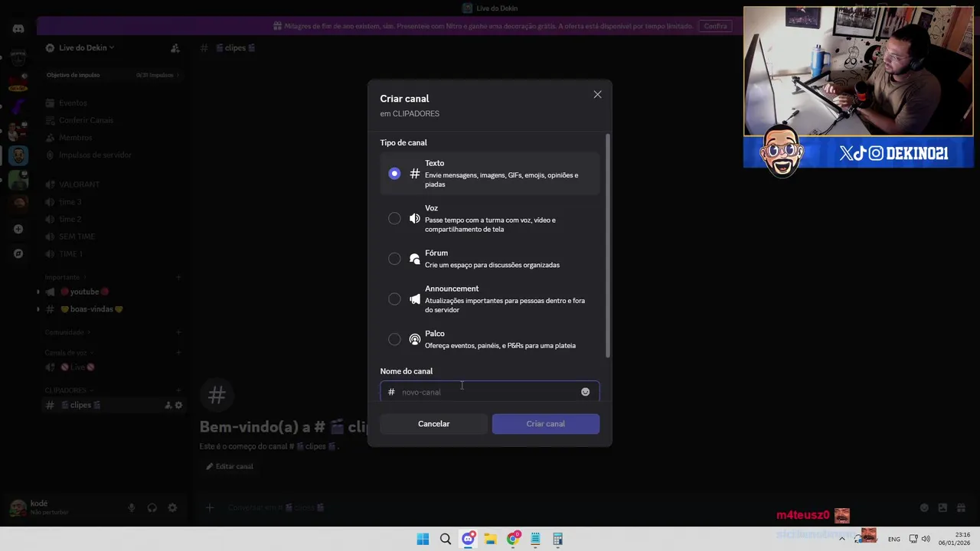
Task: Click the Announcement megaphone icon
Action: tap(415, 299)
